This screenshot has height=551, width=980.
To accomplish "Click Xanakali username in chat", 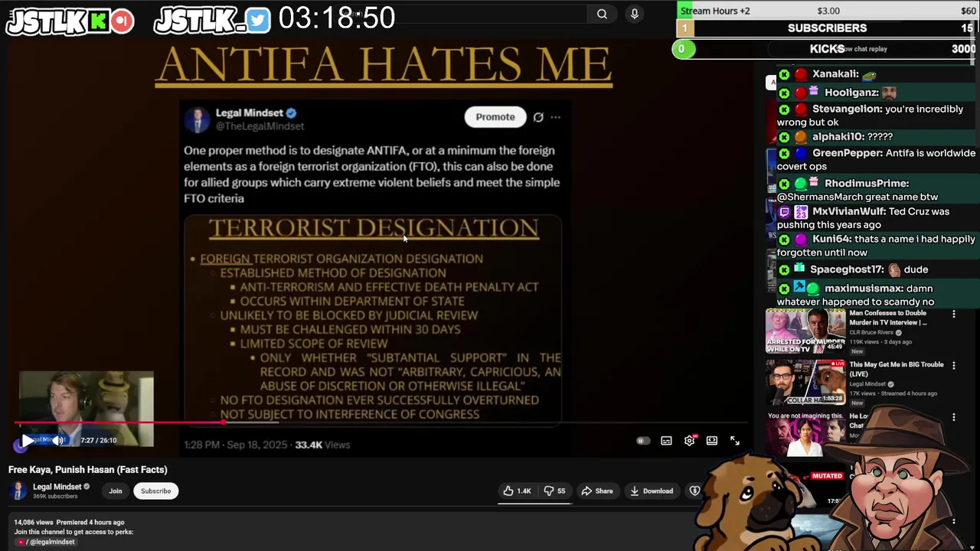I will pos(835,74).
